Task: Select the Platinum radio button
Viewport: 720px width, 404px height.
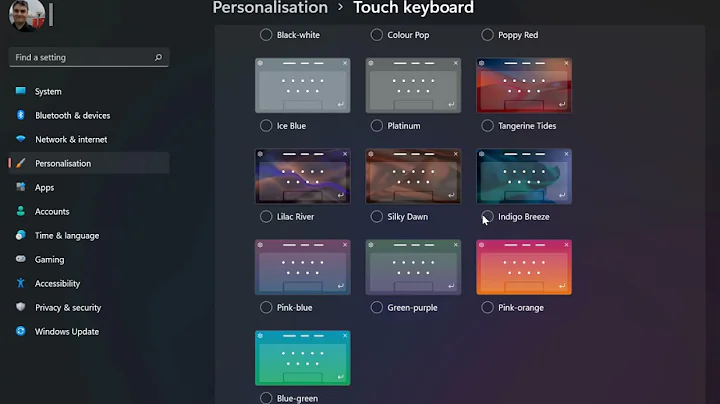Action: 377,126
